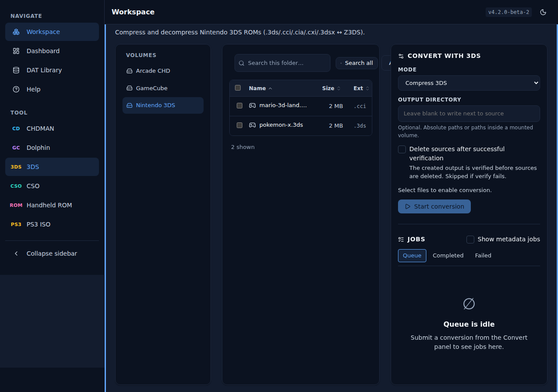558x392 pixels.
Task: Click the Dolphin GC badge icon
Action: 16,148
